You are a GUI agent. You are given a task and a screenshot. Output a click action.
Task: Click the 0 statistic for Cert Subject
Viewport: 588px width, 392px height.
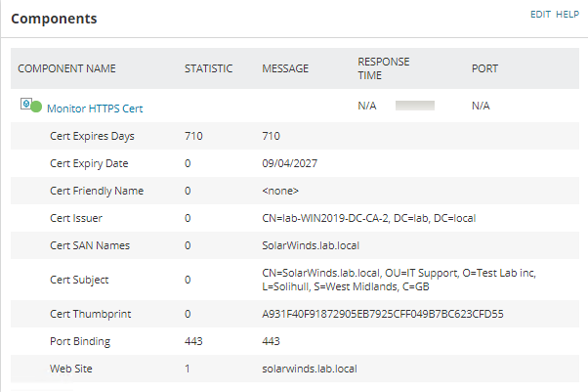pyautogui.click(x=188, y=280)
